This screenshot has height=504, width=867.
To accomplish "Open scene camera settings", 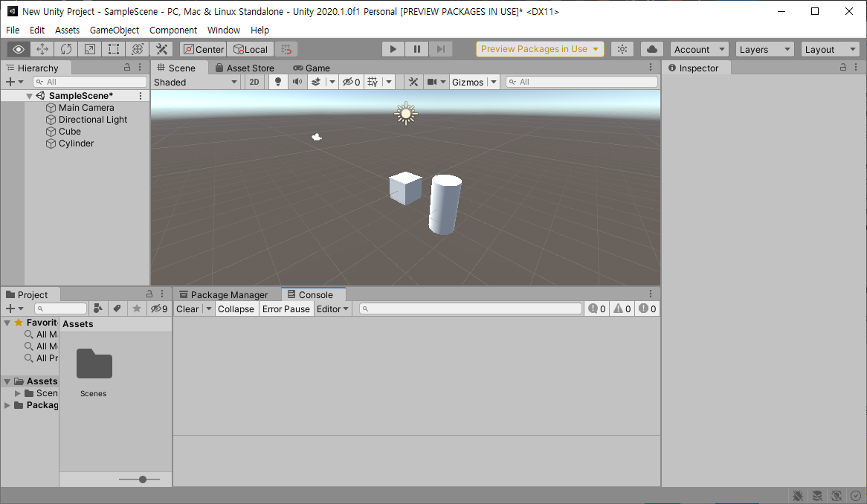I will tap(433, 82).
